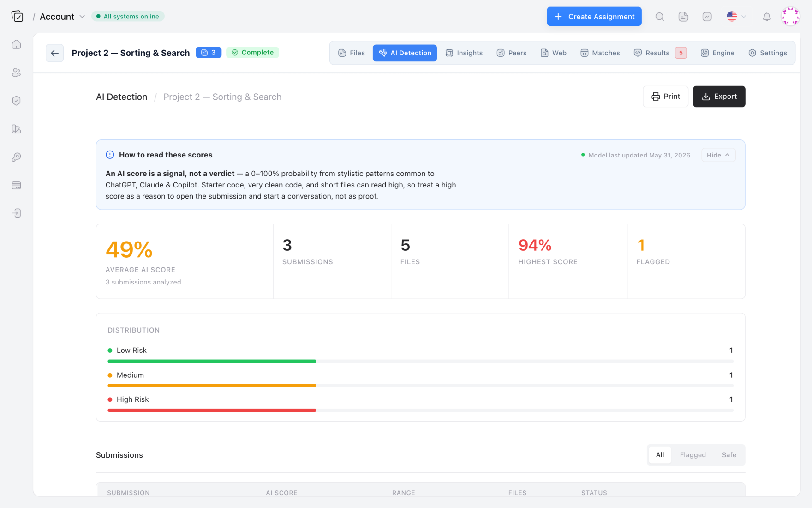Click the orange Medium distribution bar
The width and height of the screenshot is (812, 508).
point(212,385)
